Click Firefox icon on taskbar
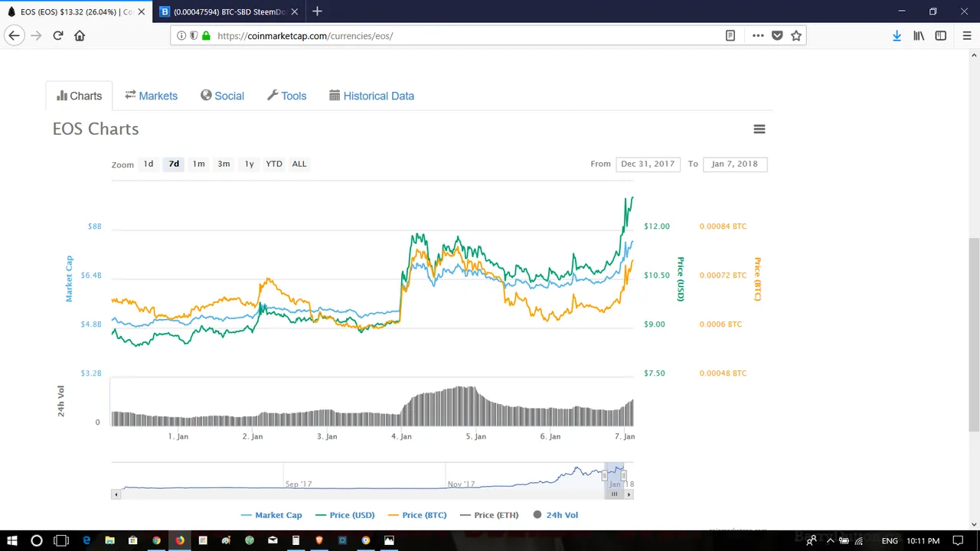The width and height of the screenshot is (980, 551). click(x=179, y=540)
